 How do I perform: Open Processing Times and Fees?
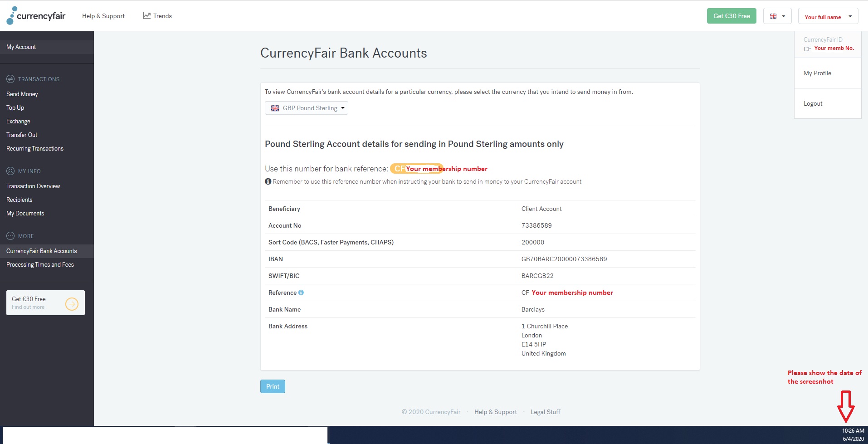40,264
